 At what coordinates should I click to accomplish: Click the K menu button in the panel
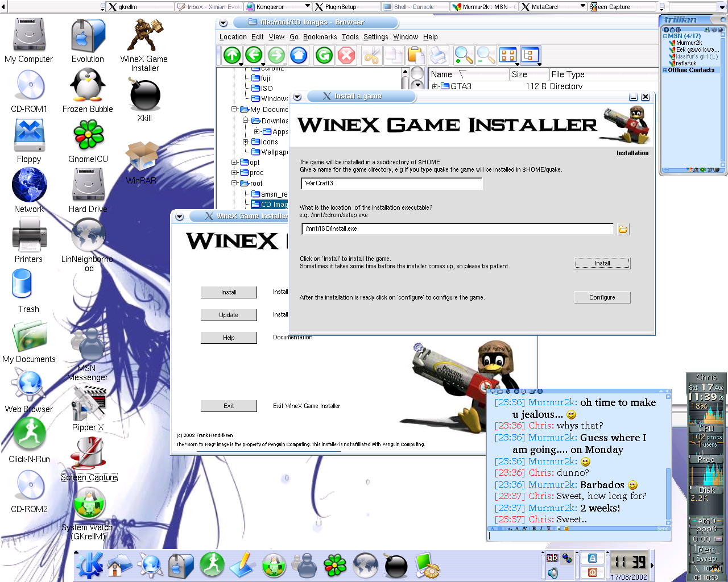(90, 566)
